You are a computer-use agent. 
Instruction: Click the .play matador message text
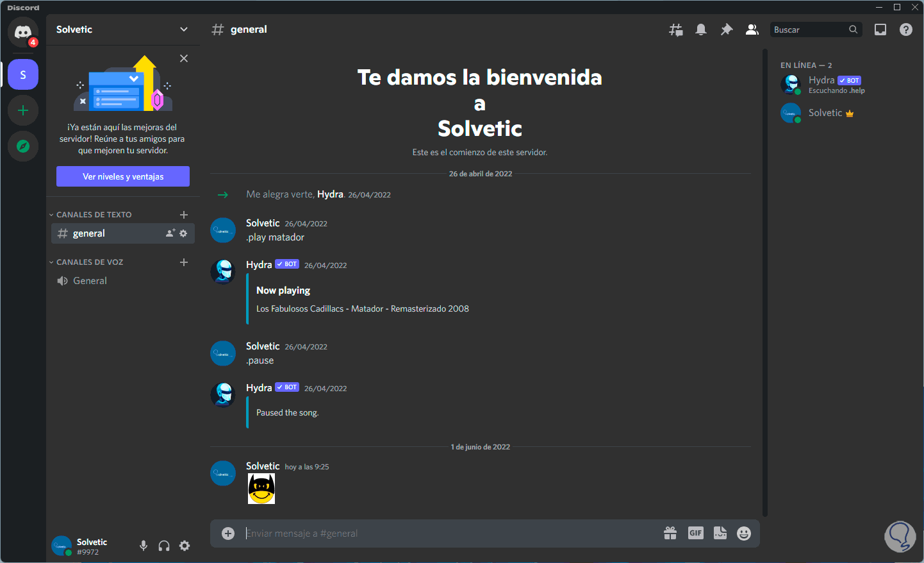coord(276,237)
